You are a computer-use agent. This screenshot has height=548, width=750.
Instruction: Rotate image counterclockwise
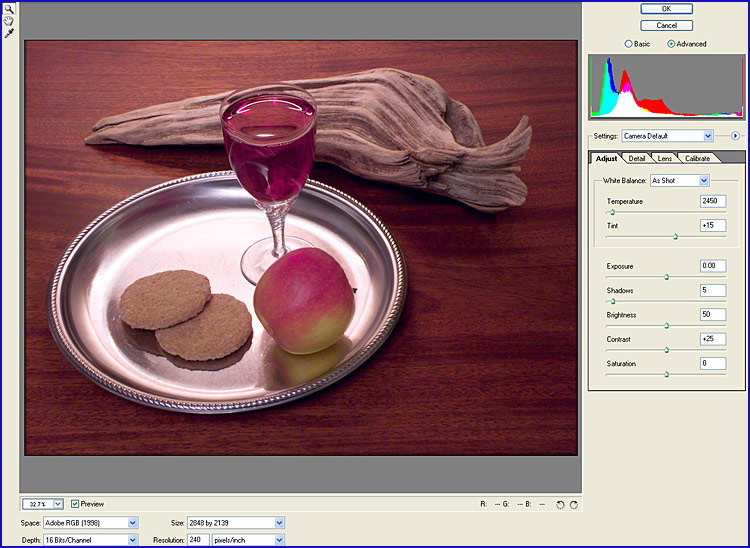pos(560,504)
